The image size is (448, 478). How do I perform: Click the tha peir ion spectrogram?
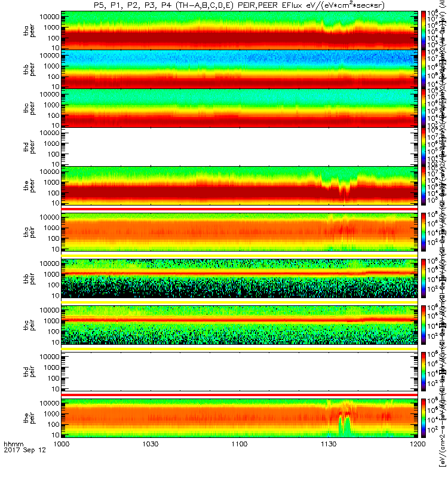pyautogui.click(x=240, y=232)
